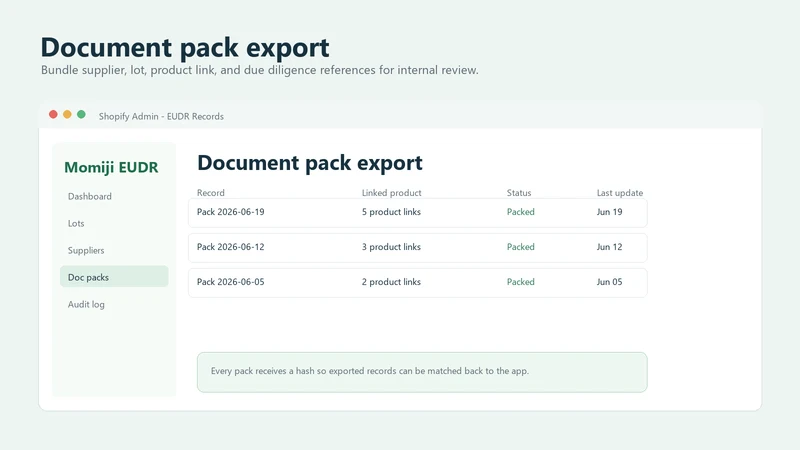Screen dimensions: 800x450
Task: Click Packed status in Pack 2026-06-12 row
Action: pyautogui.click(x=520, y=247)
